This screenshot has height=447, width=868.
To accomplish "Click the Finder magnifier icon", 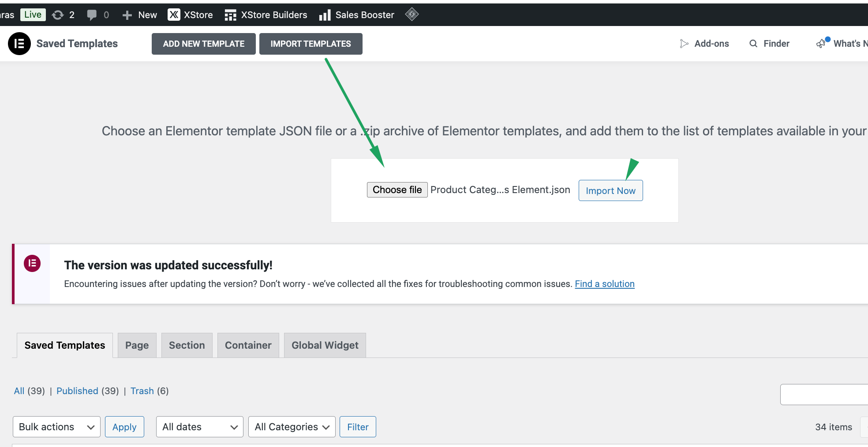I will [753, 44].
